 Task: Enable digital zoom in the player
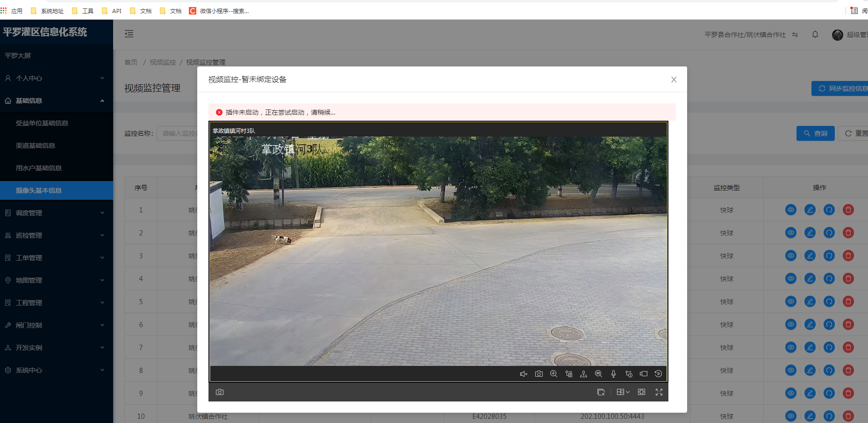(x=554, y=374)
